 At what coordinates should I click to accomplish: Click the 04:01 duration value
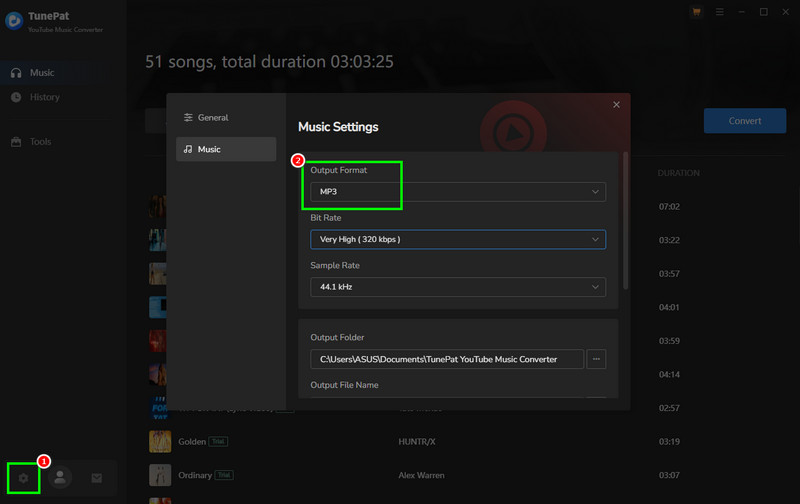[x=669, y=308]
